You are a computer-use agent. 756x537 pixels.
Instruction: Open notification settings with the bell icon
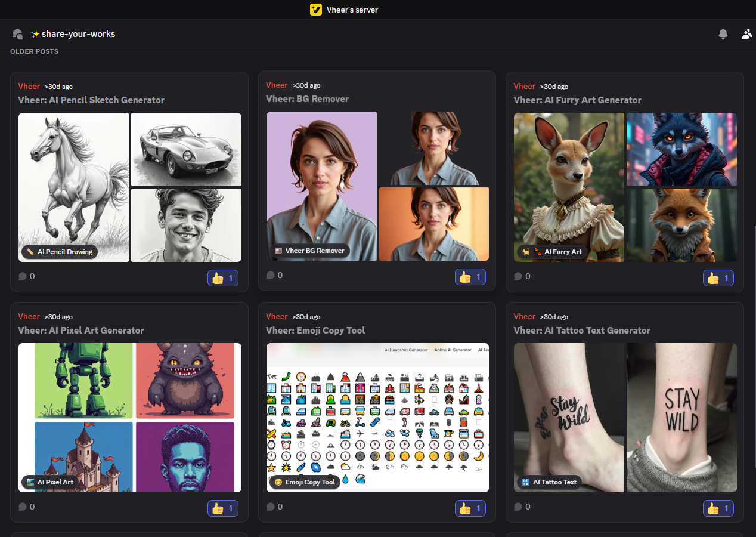(723, 34)
